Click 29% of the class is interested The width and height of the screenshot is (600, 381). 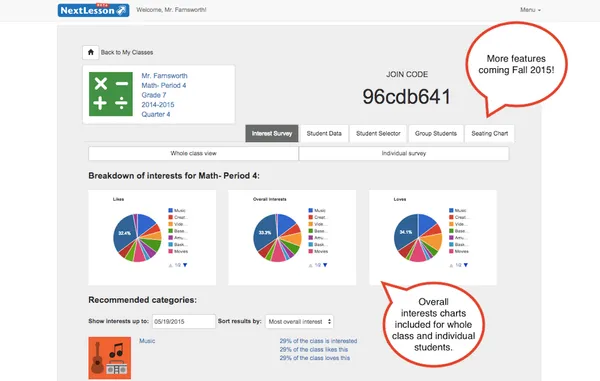click(318, 341)
